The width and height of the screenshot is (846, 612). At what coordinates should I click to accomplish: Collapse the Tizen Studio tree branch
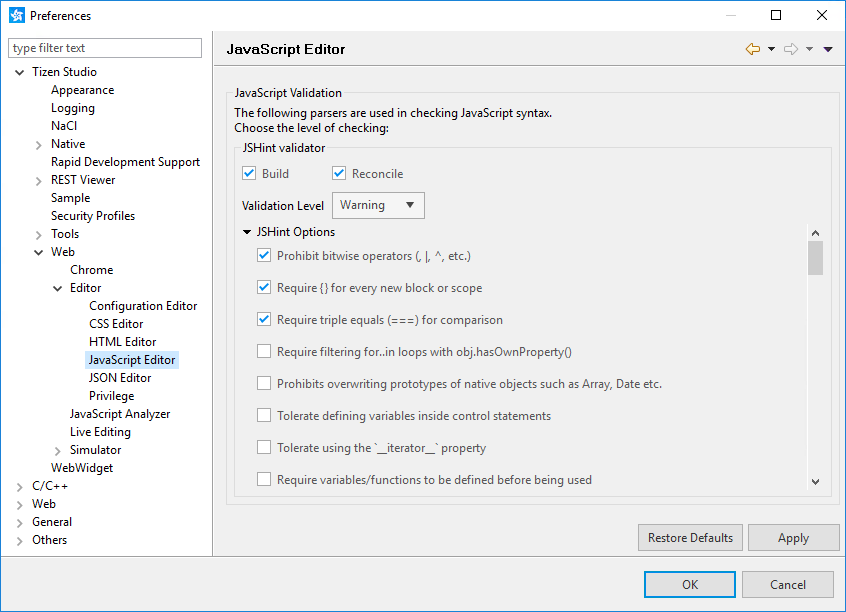click(x=18, y=71)
